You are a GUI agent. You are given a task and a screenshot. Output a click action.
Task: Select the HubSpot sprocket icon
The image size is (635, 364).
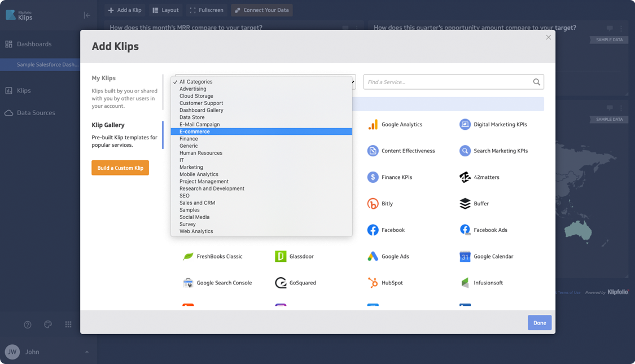pyautogui.click(x=373, y=283)
